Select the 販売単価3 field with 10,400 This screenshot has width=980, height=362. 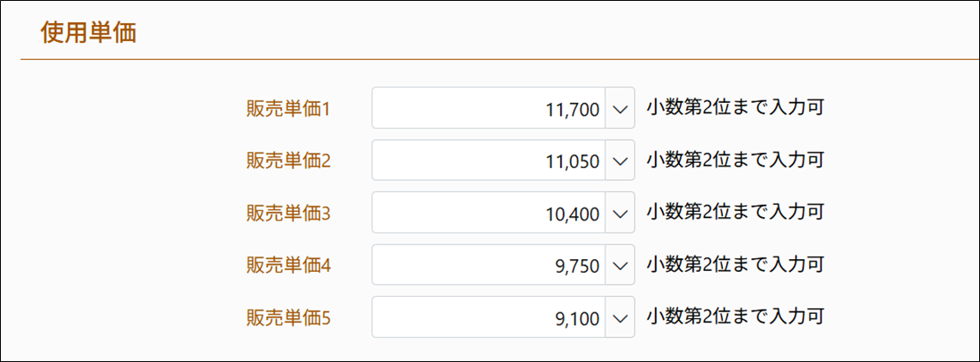coord(489,213)
